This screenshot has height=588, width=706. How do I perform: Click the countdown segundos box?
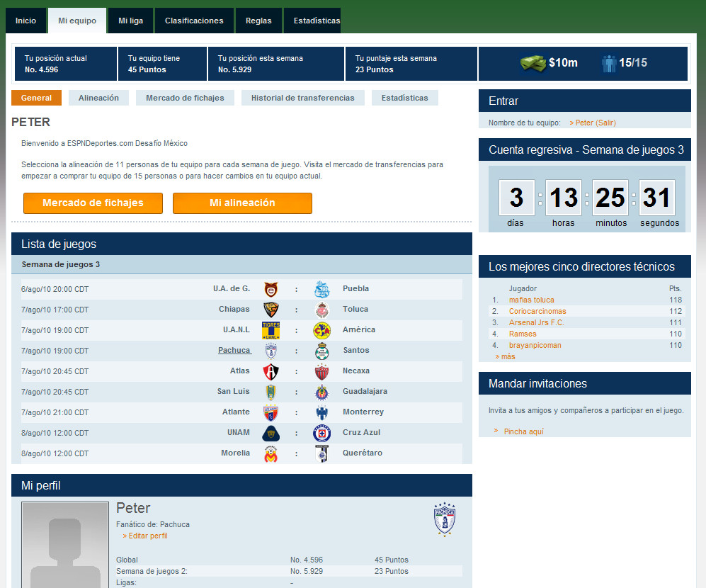(656, 198)
